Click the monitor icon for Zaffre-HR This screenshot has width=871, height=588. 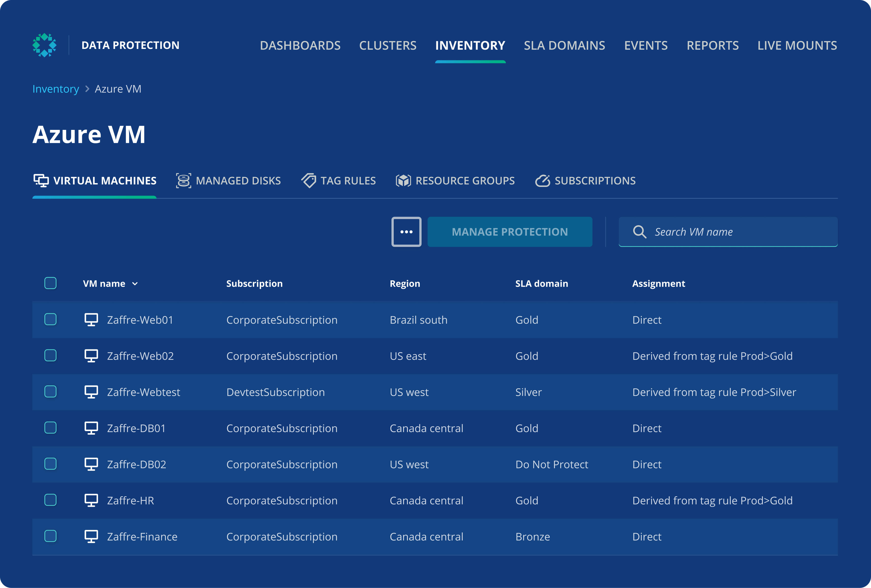91,500
